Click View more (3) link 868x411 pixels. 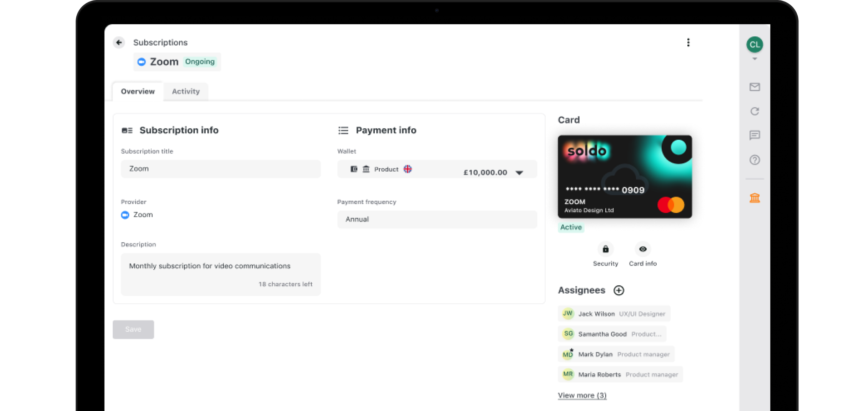click(582, 395)
